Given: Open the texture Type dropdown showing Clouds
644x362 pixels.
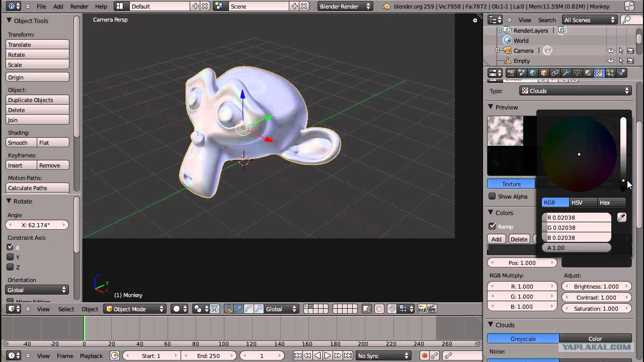Looking at the screenshot, I should pos(576,91).
